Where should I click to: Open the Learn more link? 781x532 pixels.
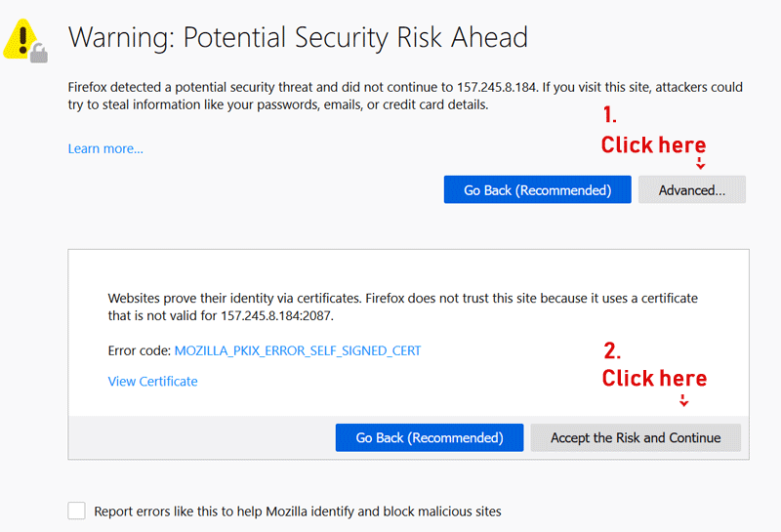105,148
